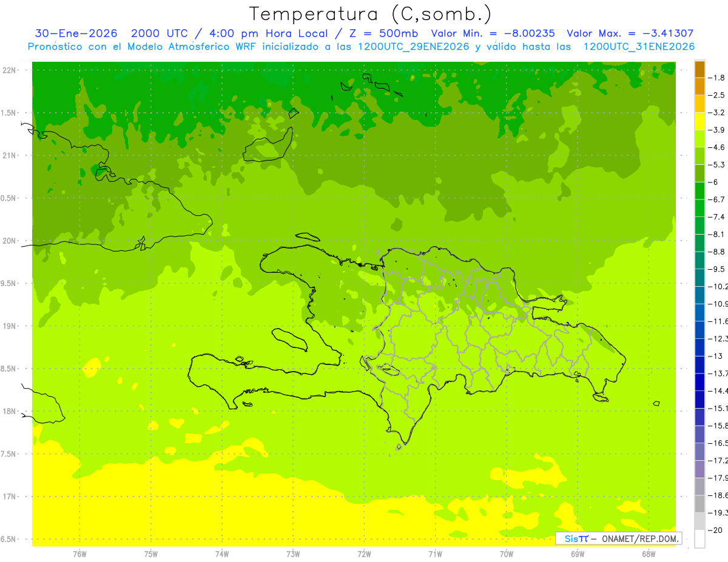Click the '-8.1' colorbar label
The height and width of the screenshot is (562, 728).
tap(718, 235)
